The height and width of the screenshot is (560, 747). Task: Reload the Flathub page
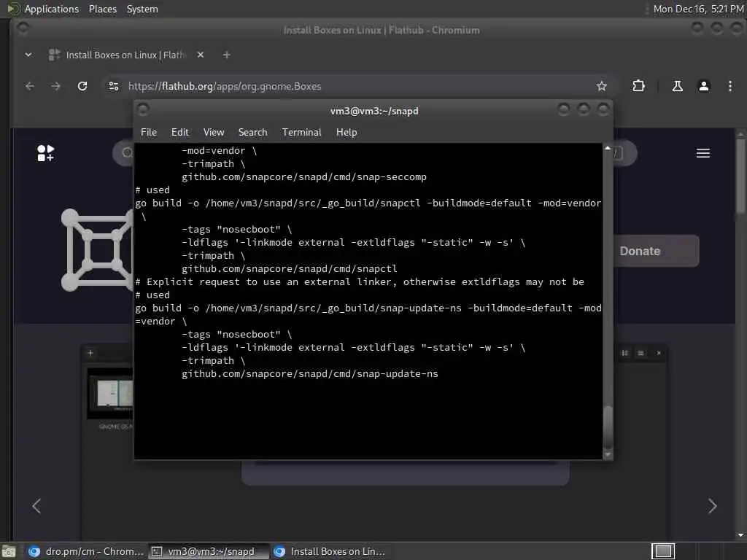[x=82, y=86]
